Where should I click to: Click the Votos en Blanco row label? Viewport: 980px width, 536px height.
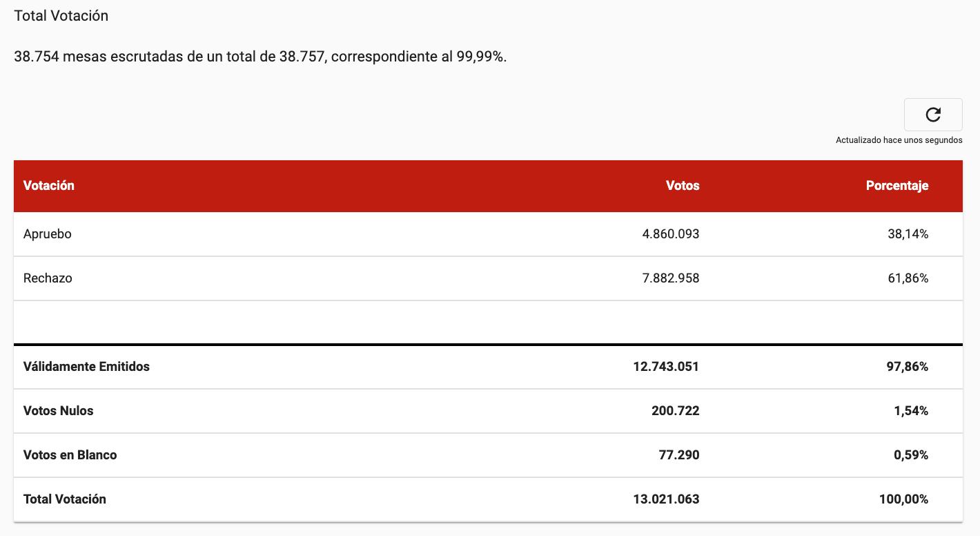[70, 455]
